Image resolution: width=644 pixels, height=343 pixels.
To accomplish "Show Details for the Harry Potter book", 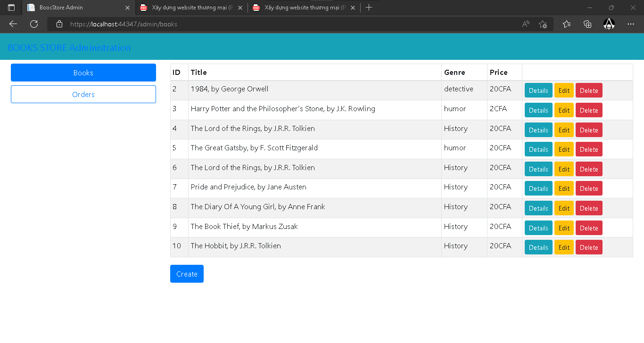I will [x=538, y=110].
